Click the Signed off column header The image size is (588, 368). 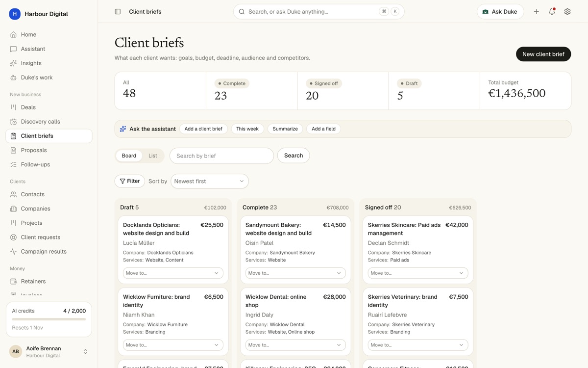(x=418, y=208)
